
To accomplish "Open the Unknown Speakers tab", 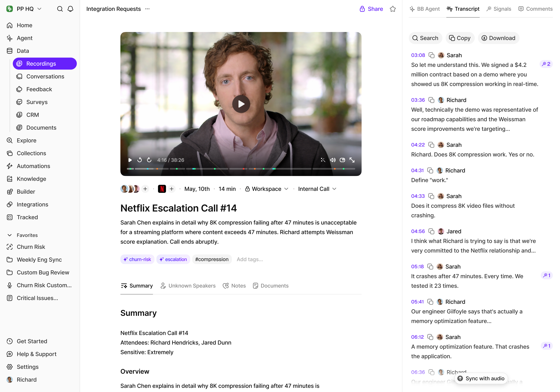I will (x=188, y=286).
